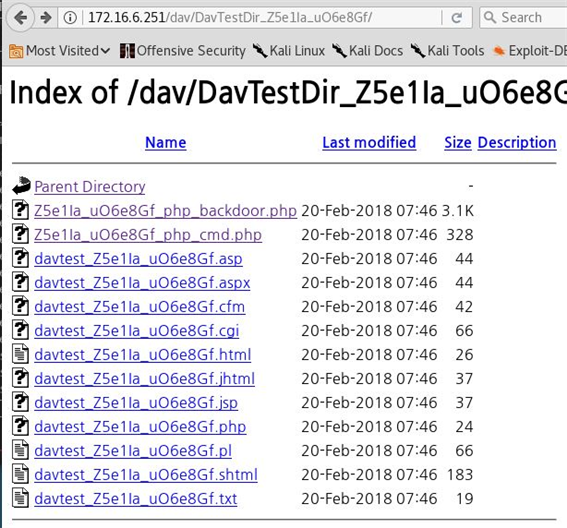Open Z5e1la_uO6e8Gf_php_cmd.php file
Image resolution: width=567 pixels, height=528 pixels.
pyautogui.click(x=148, y=235)
